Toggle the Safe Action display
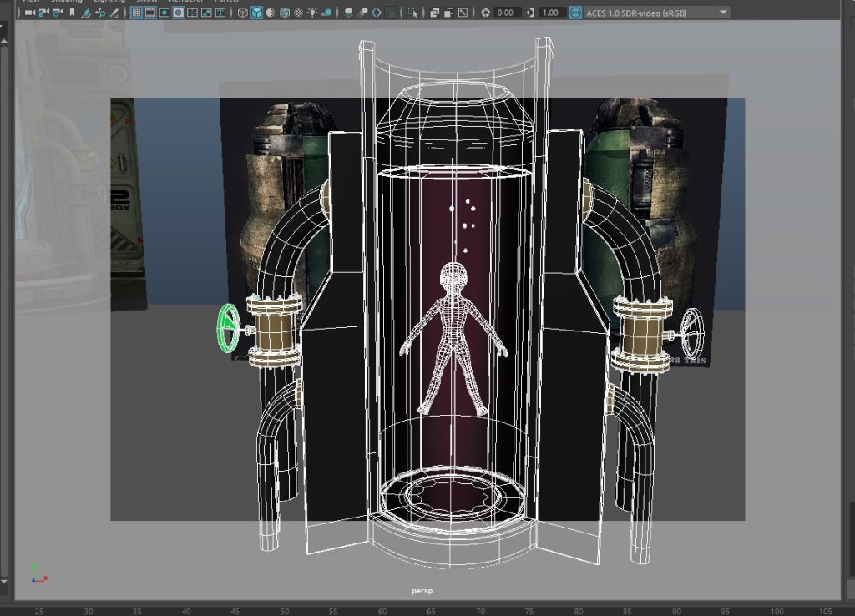This screenshot has height=616, width=855. pos(207,13)
